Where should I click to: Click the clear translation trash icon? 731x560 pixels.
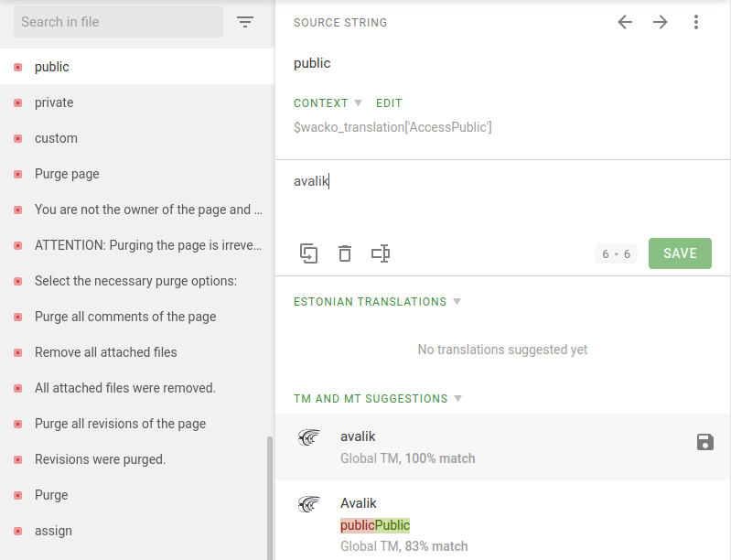(345, 253)
